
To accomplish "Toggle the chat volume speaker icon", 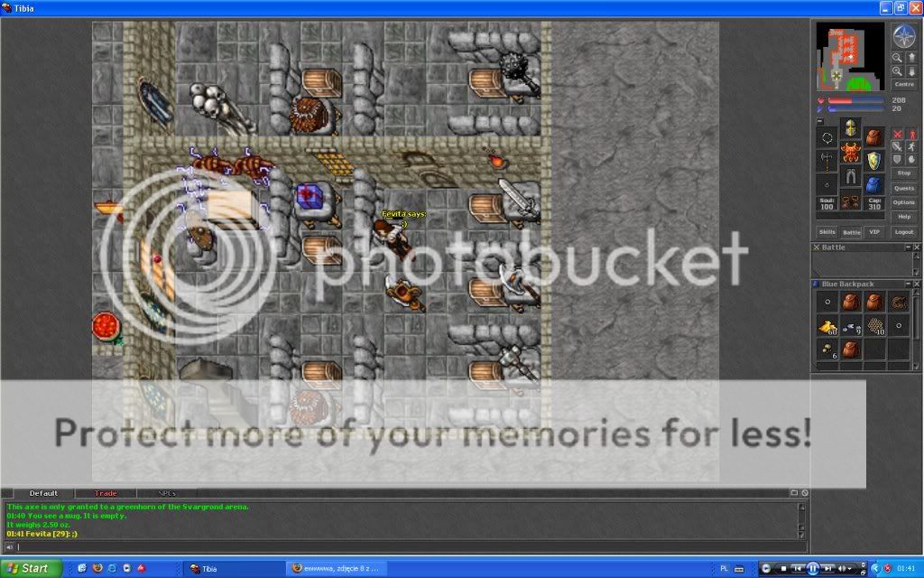I will coord(9,547).
